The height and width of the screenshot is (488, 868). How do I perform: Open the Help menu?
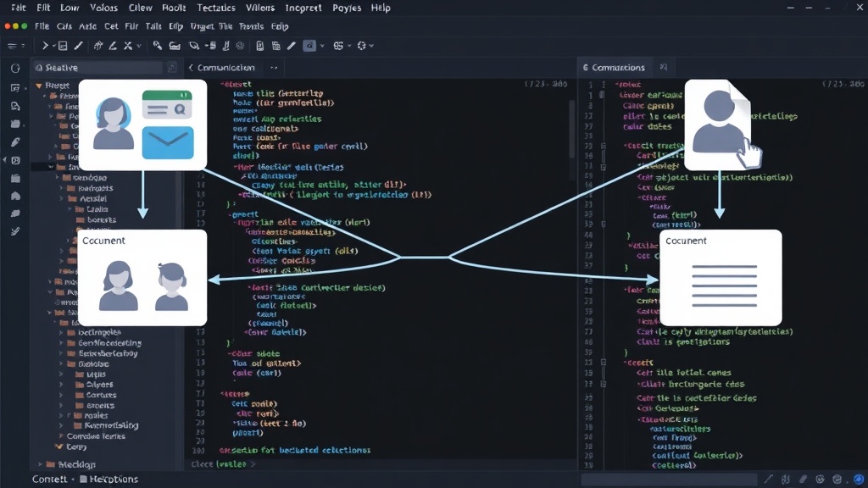381,8
